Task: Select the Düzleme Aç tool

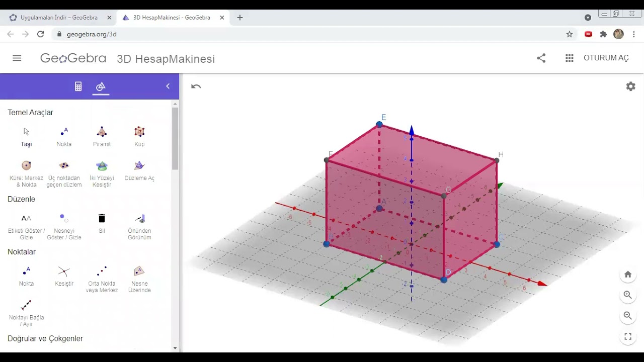Action: tap(139, 171)
